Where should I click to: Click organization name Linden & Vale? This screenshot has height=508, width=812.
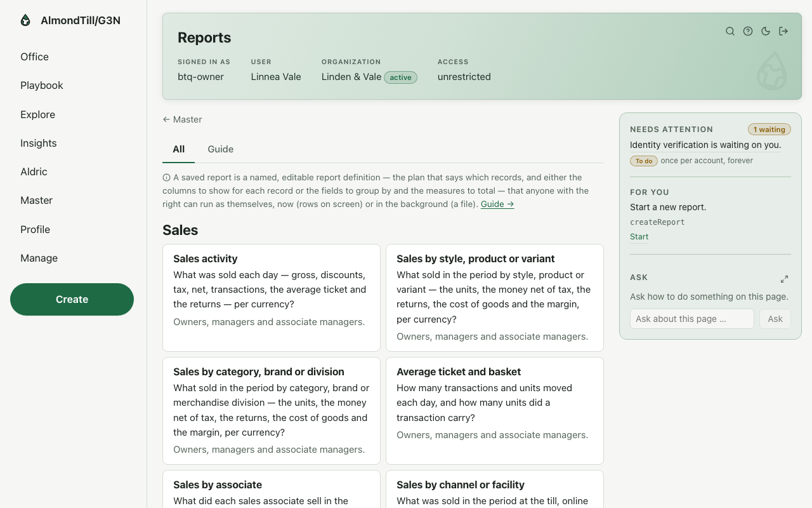tap(351, 77)
